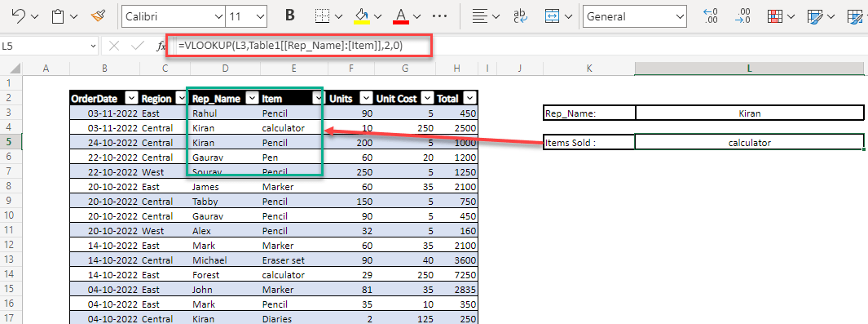This screenshot has height=324, width=868.
Task: Toggle Wrap Text
Action: (520, 16)
